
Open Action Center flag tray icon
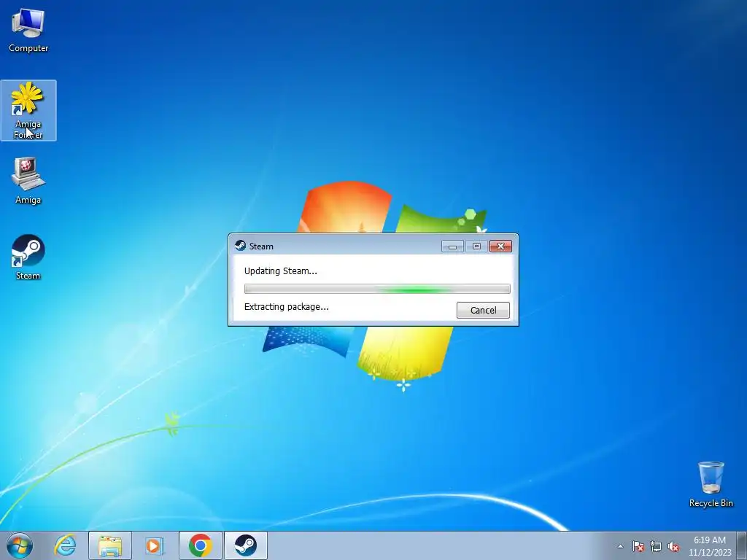638,546
